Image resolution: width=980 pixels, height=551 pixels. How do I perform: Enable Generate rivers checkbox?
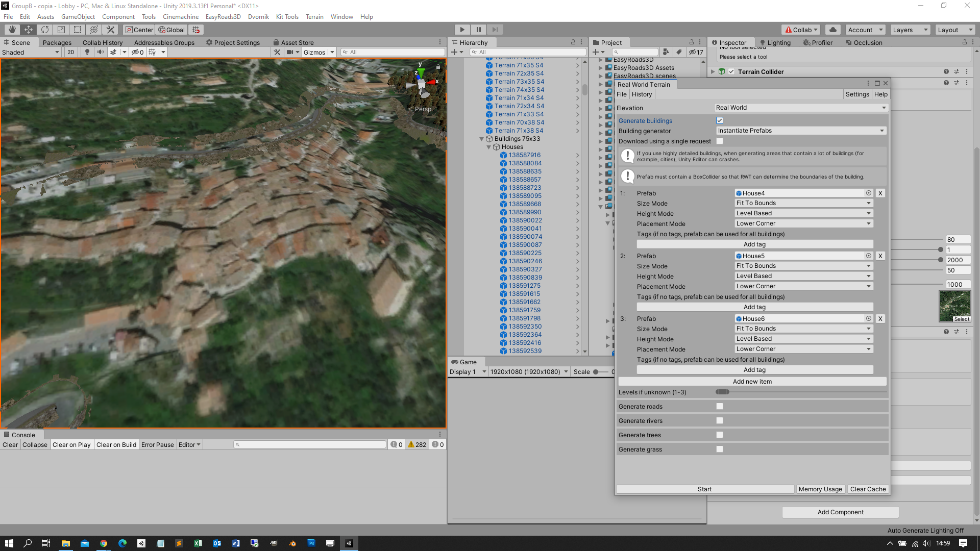click(x=720, y=421)
